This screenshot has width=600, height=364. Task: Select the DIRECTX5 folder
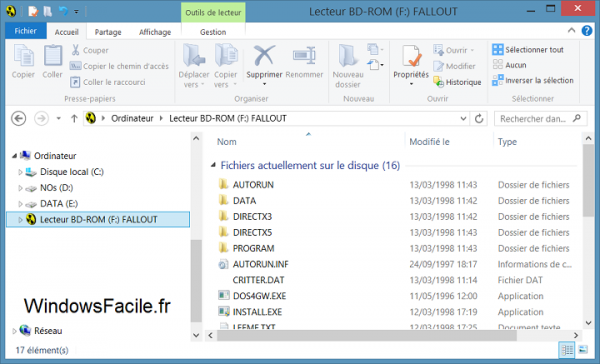coord(253,233)
